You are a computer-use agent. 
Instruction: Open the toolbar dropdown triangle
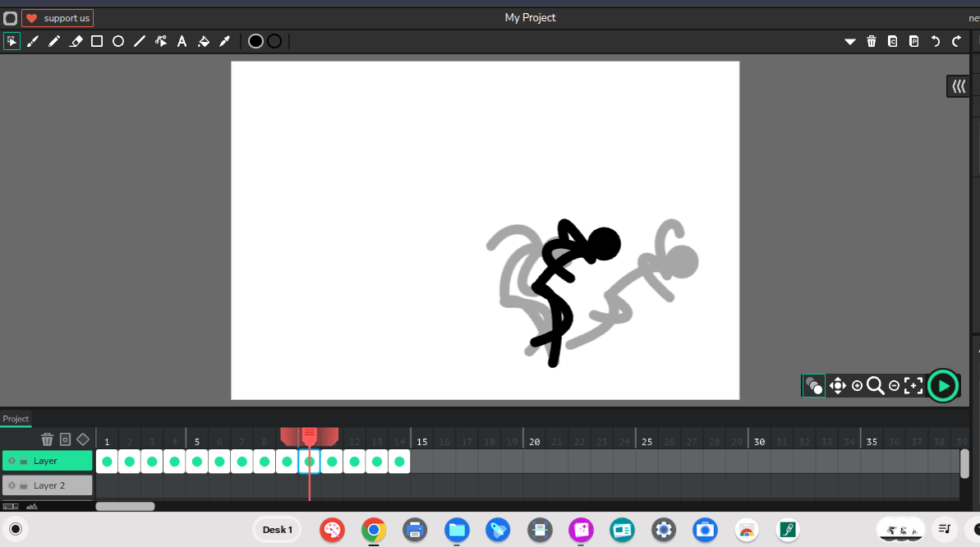tap(850, 41)
